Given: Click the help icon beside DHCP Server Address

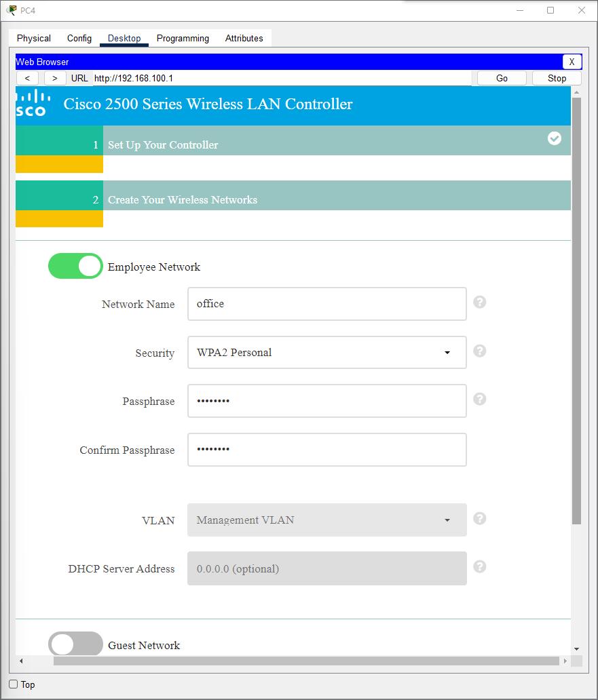Looking at the screenshot, I should 480,566.
